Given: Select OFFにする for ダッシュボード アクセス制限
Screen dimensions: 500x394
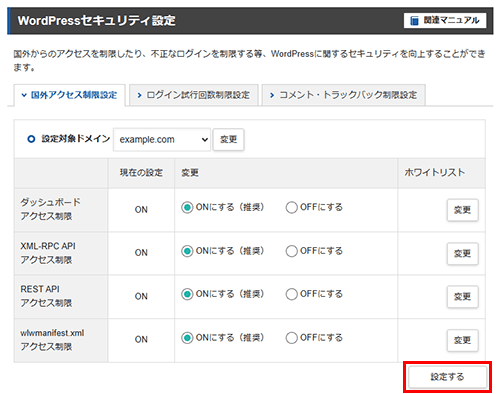Looking at the screenshot, I should pos(291,207).
